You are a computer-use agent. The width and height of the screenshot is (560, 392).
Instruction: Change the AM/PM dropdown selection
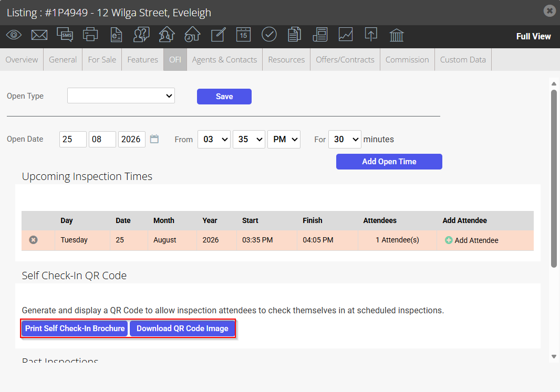pyautogui.click(x=284, y=139)
